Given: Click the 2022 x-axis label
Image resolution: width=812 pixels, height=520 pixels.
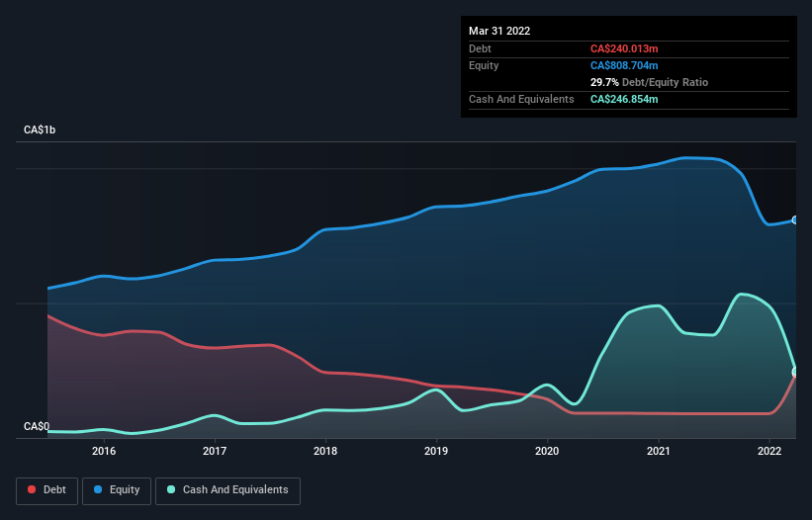Looking at the screenshot, I should [x=769, y=451].
